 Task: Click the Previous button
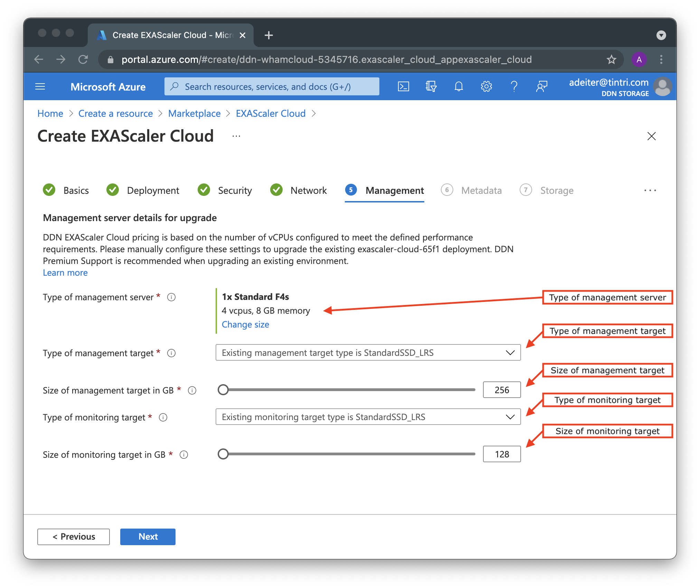(74, 537)
